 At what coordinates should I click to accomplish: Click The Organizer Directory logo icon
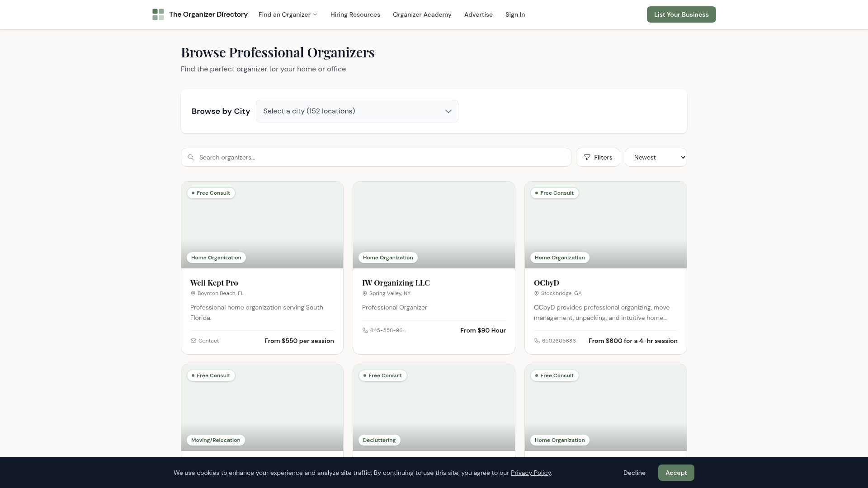(x=158, y=14)
